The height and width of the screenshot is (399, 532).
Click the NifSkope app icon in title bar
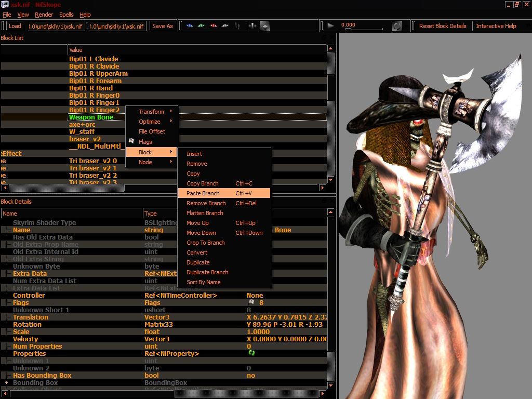pos(5,4)
